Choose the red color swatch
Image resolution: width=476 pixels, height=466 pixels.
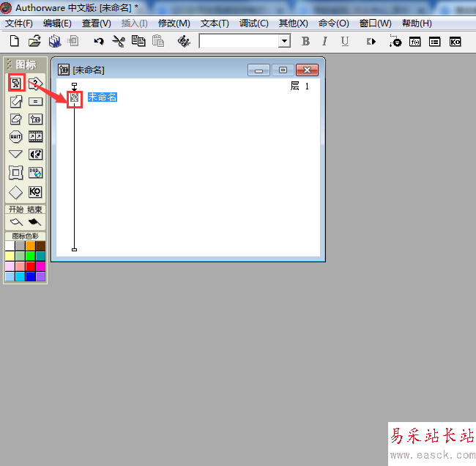[30, 267]
